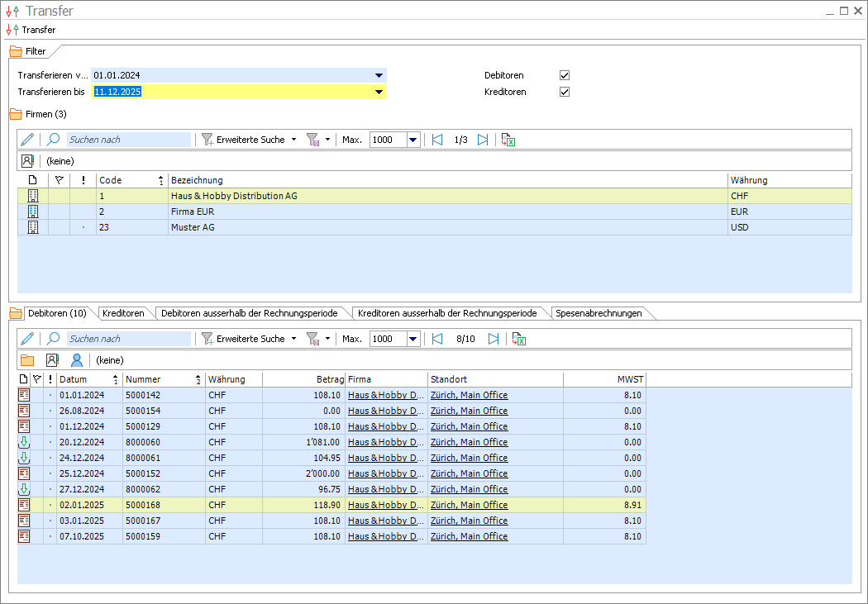Export Firmen list to Excel icon
Viewport: 868px width, 604px height.
click(508, 140)
